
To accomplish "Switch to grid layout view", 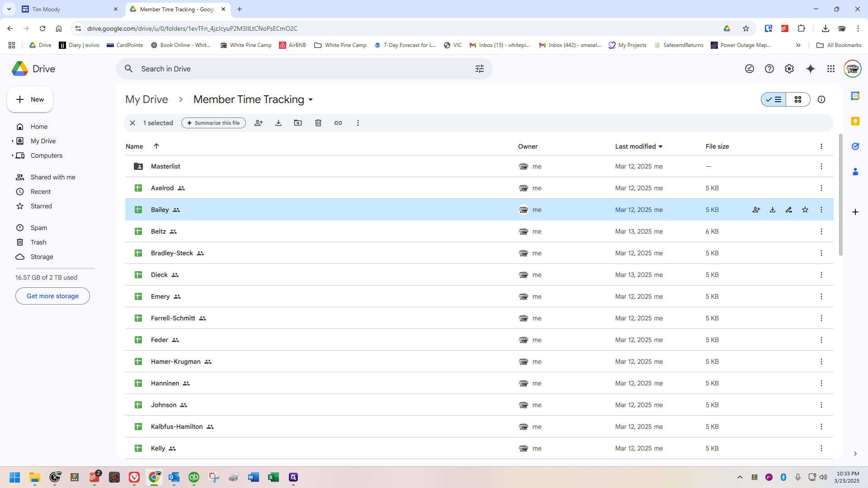I will (798, 99).
